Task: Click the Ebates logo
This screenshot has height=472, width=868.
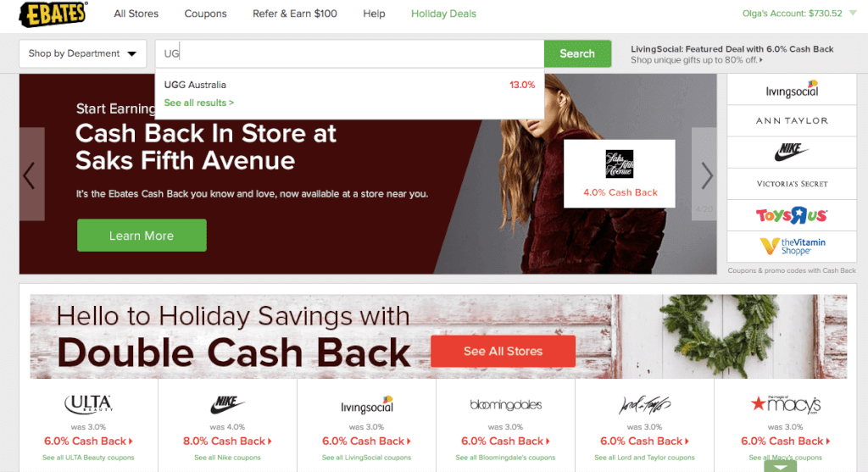Action: (53, 14)
